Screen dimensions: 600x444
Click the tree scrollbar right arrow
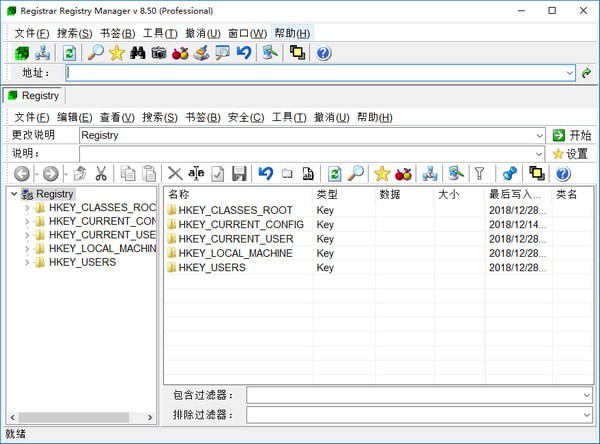[x=150, y=417]
